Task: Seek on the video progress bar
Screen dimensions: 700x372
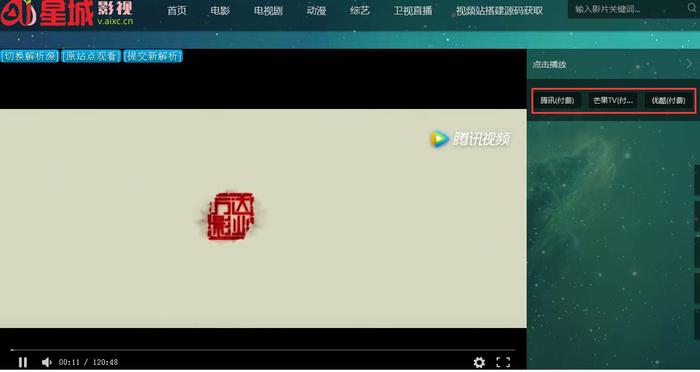Action: click(x=262, y=350)
